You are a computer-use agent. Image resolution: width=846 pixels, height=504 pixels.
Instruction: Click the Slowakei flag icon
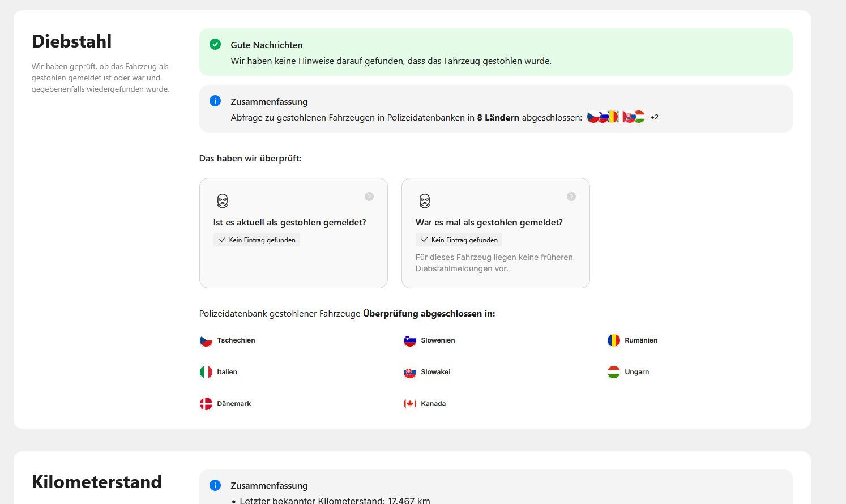[410, 372]
